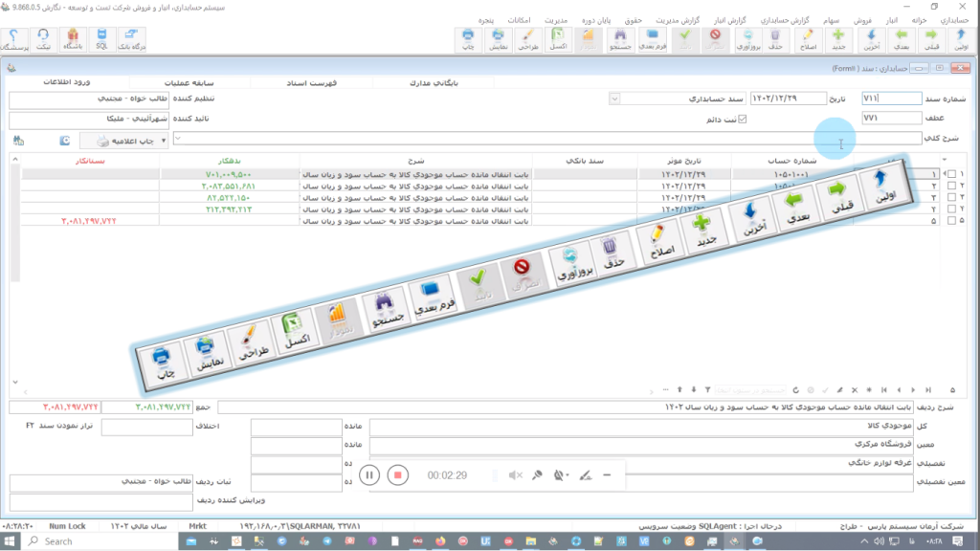Open next form (فرم بعدی) from top toolbar
Viewport: 980px width, 551px height.
653,39
